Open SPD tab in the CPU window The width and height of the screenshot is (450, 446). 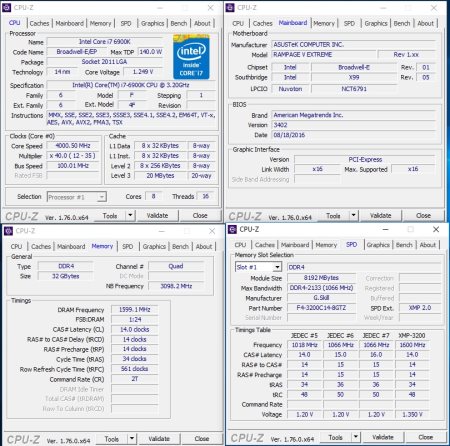[x=126, y=23]
